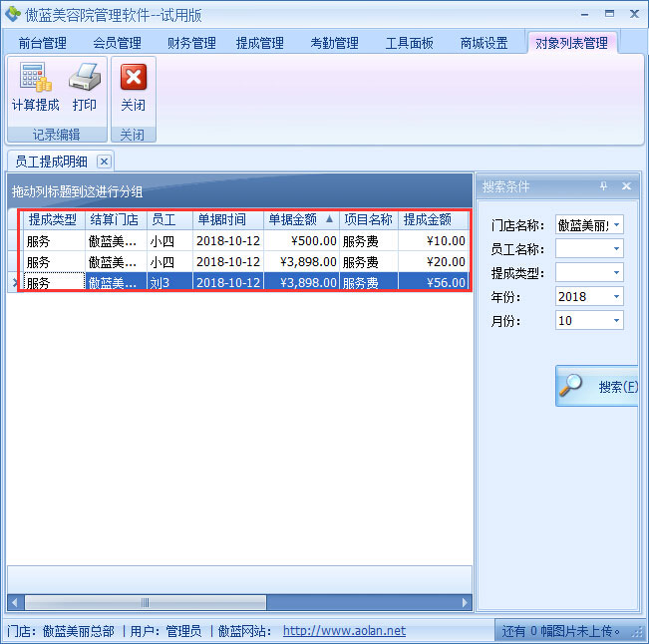
Task: Select the ¥20.00 提成金额 cell
Action: (x=434, y=262)
